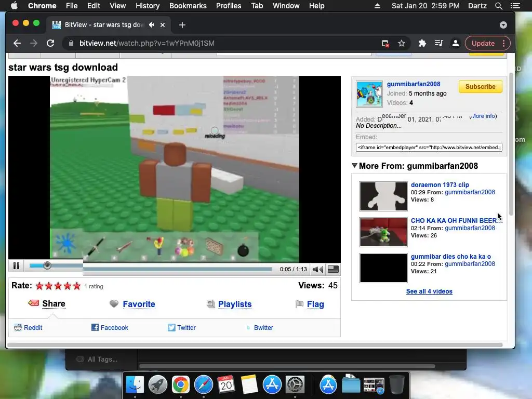Open gummibar dies cho ka ka o link
The height and width of the screenshot is (399, 532).
pos(450,257)
